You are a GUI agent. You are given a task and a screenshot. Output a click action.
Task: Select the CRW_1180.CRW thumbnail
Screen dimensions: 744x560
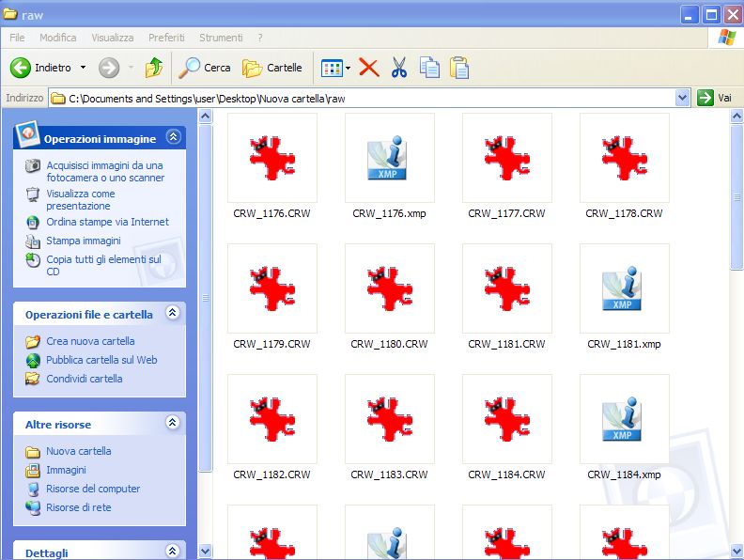click(390, 288)
